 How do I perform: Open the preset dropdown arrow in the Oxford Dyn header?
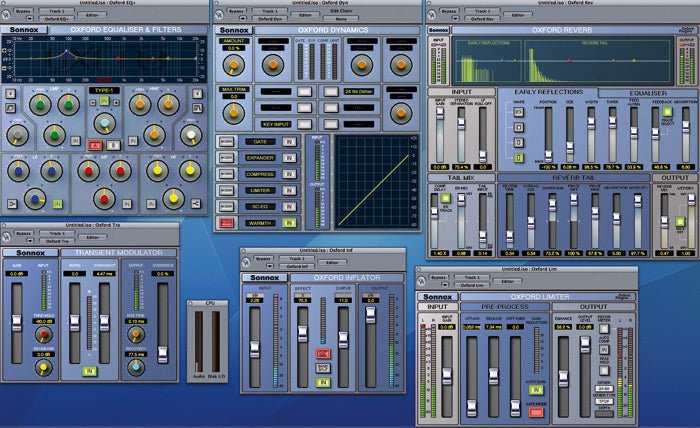242,19
